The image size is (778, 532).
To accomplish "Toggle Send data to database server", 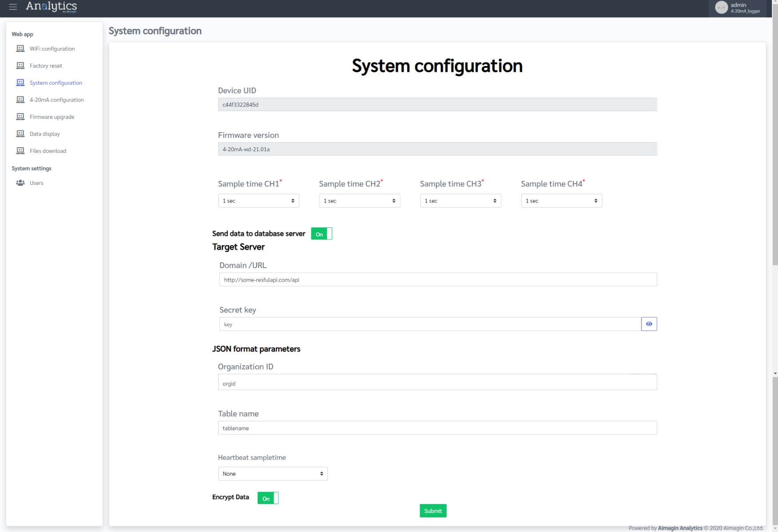I will point(321,234).
